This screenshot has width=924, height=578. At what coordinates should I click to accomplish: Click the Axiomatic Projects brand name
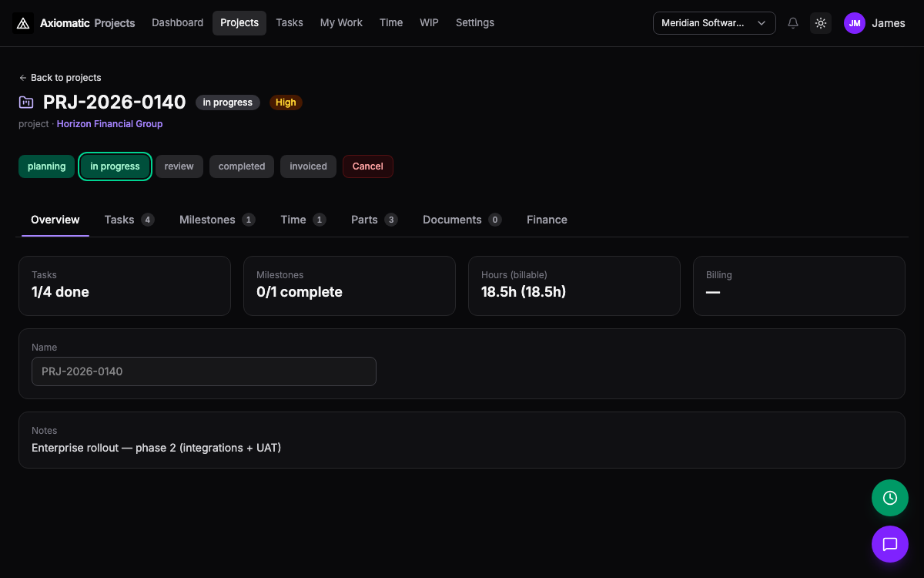[88, 23]
